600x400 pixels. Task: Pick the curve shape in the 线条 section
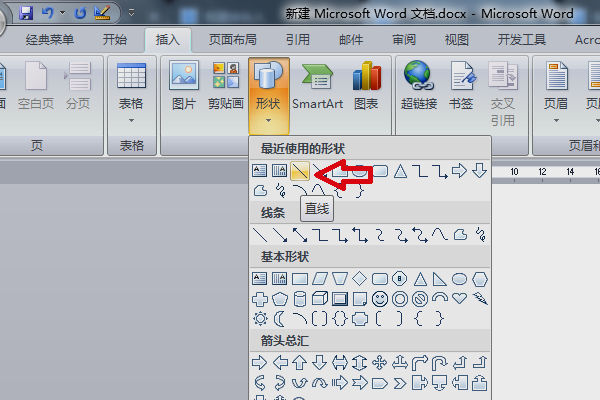coord(440,235)
